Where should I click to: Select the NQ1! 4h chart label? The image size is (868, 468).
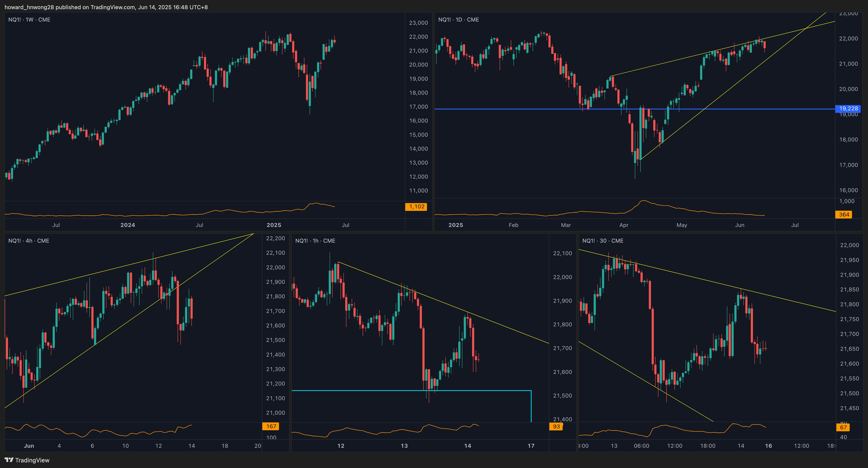click(29, 241)
